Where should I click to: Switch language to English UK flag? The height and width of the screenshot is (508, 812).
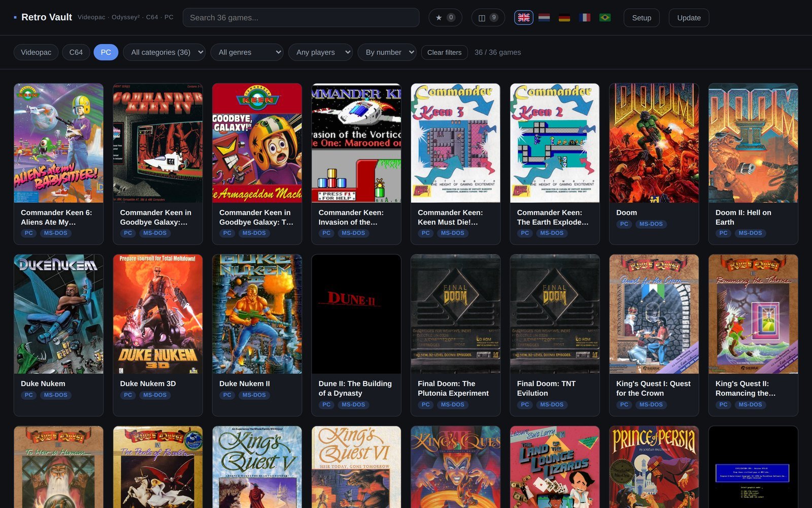[x=524, y=18]
